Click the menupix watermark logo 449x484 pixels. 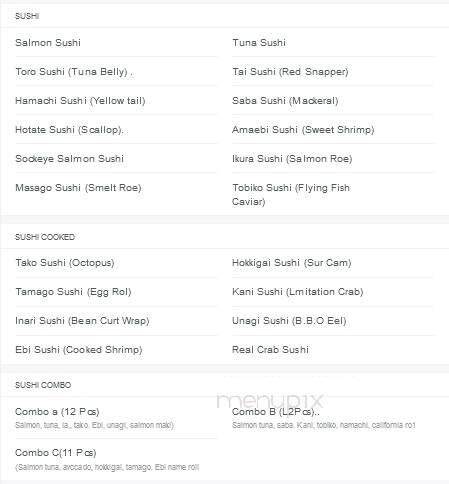[270, 401]
